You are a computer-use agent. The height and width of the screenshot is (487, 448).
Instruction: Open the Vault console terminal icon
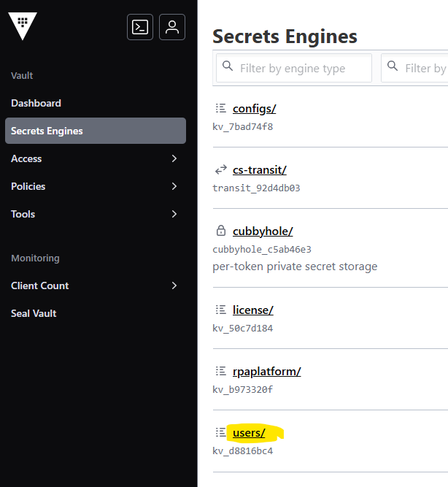pos(140,27)
